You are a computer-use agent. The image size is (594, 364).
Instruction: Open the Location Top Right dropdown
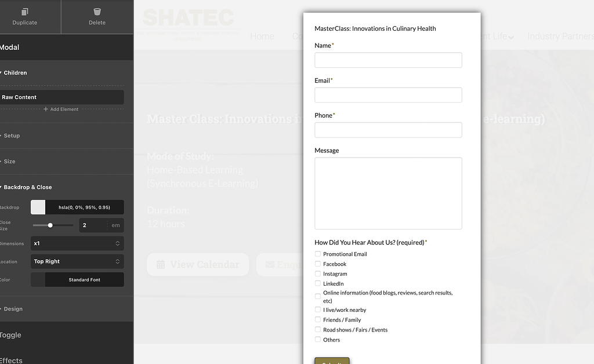(78, 261)
